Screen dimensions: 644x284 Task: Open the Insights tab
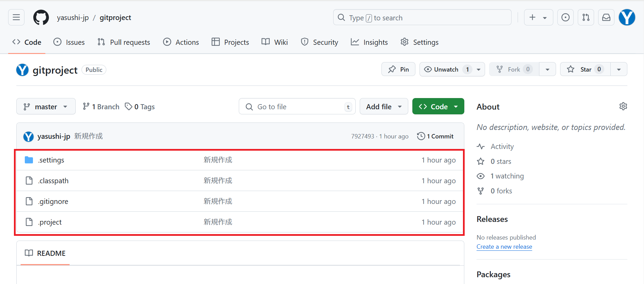369,42
